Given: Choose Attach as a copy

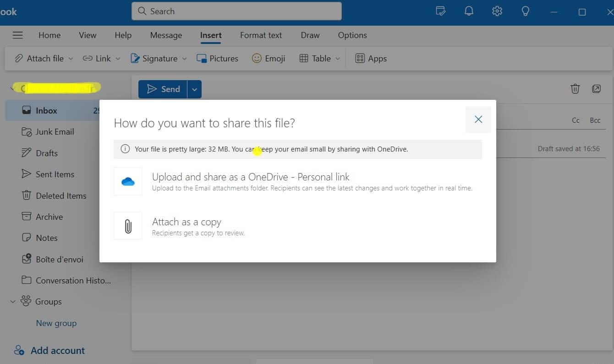Looking at the screenshot, I should coord(186,222).
